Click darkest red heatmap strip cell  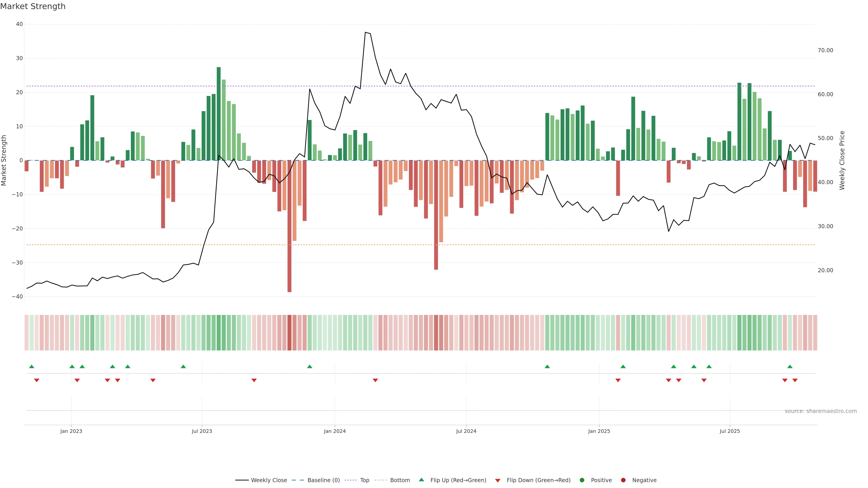[289, 333]
